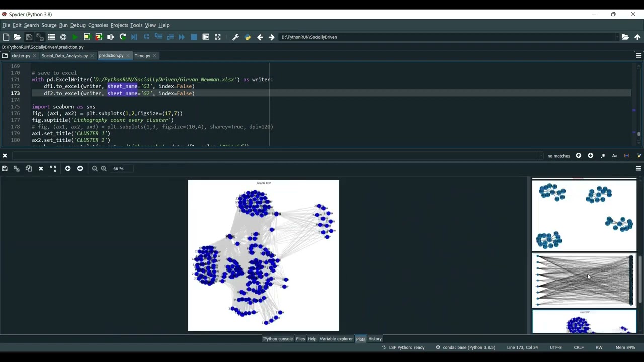Open the IPython console pane
The width and height of the screenshot is (644, 362).
click(x=278, y=339)
